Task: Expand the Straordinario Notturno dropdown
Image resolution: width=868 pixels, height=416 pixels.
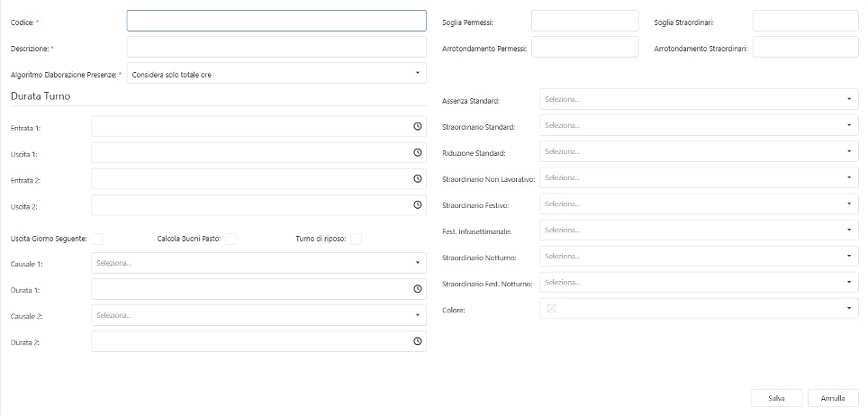Action: click(699, 257)
